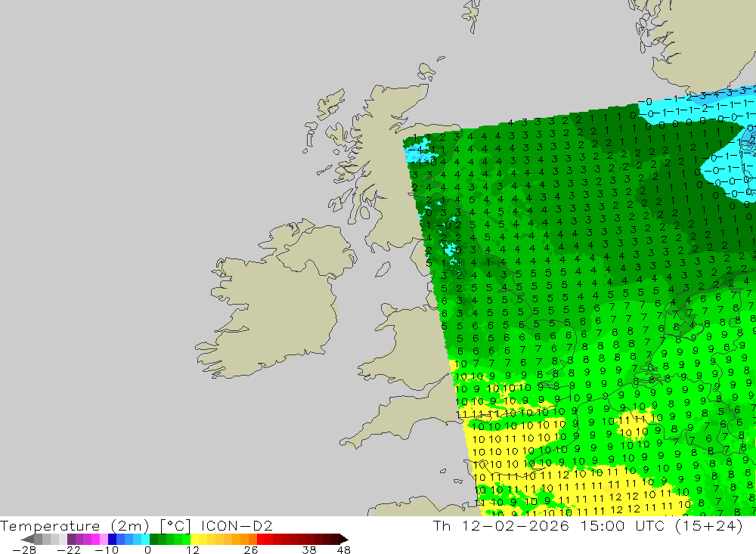Click the gray left arrow of the color bar
The image size is (756, 554).
coord(27,539)
